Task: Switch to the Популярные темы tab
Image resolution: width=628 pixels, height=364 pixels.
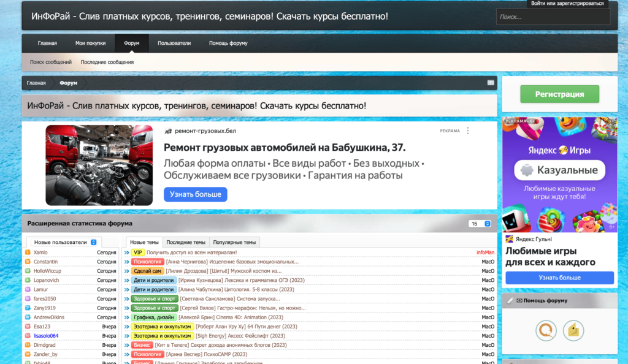Action: tap(234, 242)
